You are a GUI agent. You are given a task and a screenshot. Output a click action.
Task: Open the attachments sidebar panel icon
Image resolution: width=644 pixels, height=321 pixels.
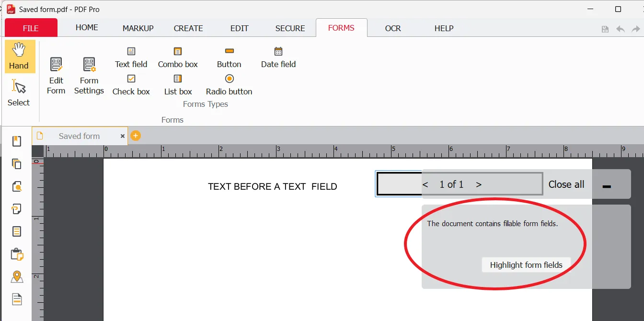click(x=17, y=209)
